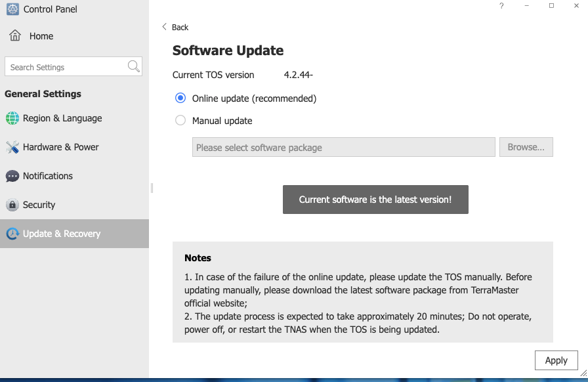Image resolution: width=588 pixels, height=382 pixels.
Task: Click the 'Software Update' heading
Action: coord(228,51)
